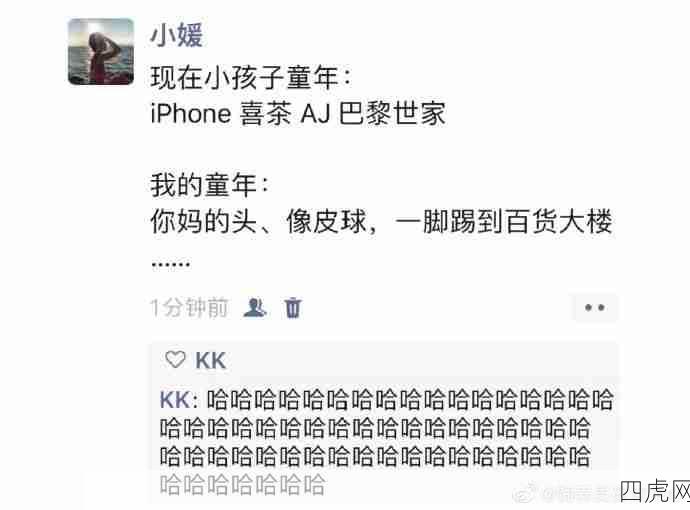
Task: Select the line '现在小孩子童年:'
Action: click(251, 78)
